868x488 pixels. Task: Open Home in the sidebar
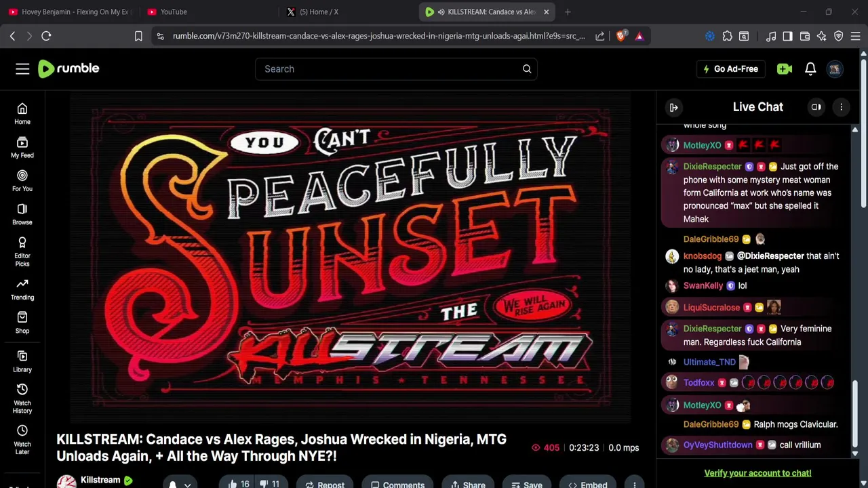tap(22, 114)
